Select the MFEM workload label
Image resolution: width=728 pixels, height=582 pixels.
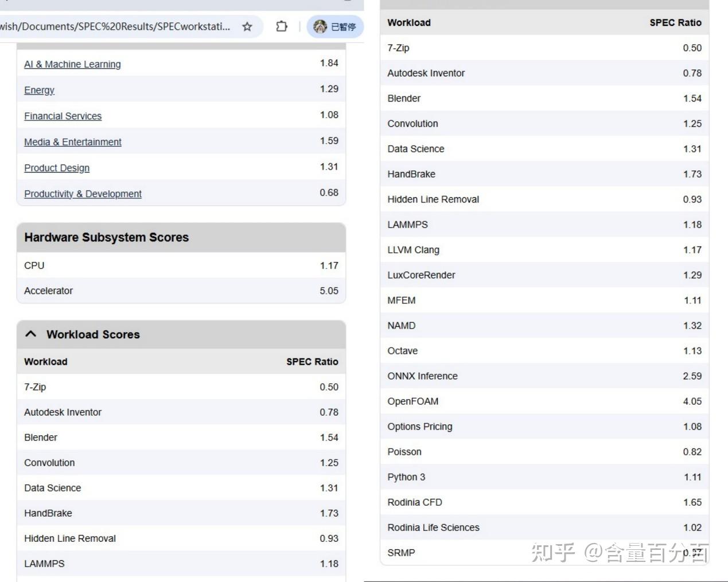click(401, 300)
